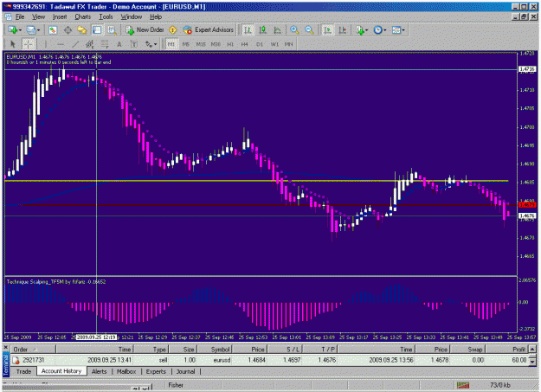Expand the Templates dropdown arrow

point(403,30)
